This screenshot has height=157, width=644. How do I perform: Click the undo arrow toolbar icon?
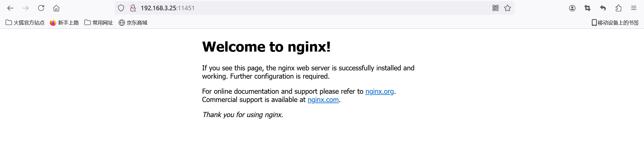pyautogui.click(x=603, y=8)
